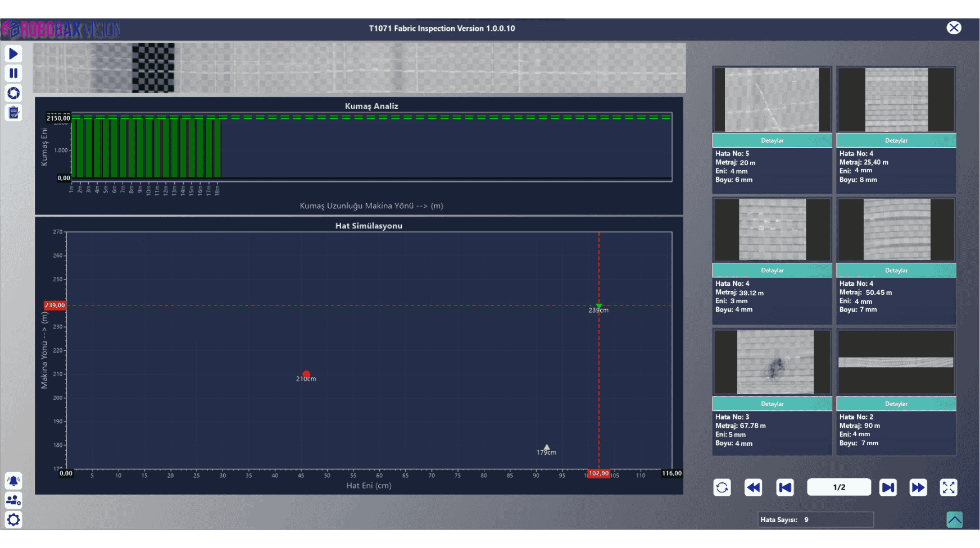This screenshot has width=980, height=548.
Task: Expand defect gallery to fullscreen
Action: coord(949,487)
